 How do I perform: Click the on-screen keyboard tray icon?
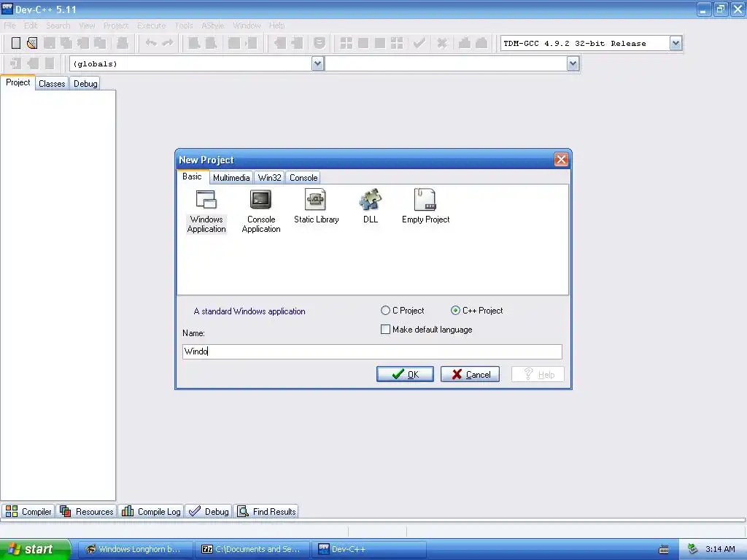[x=664, y=550]
